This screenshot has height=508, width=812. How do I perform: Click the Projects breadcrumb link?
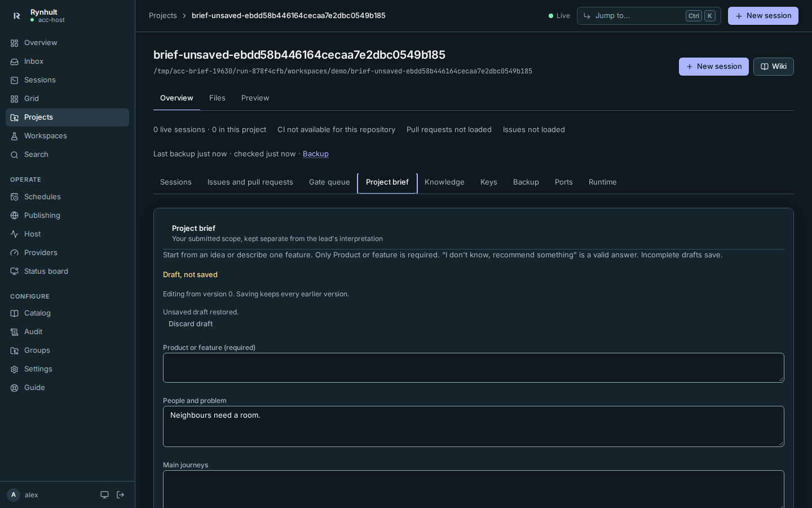coord(163,16)
